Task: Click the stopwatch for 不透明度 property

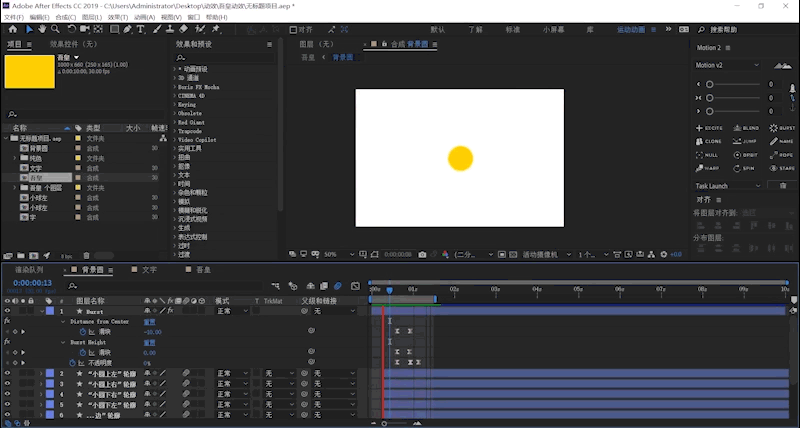Action: click(72, 362)
